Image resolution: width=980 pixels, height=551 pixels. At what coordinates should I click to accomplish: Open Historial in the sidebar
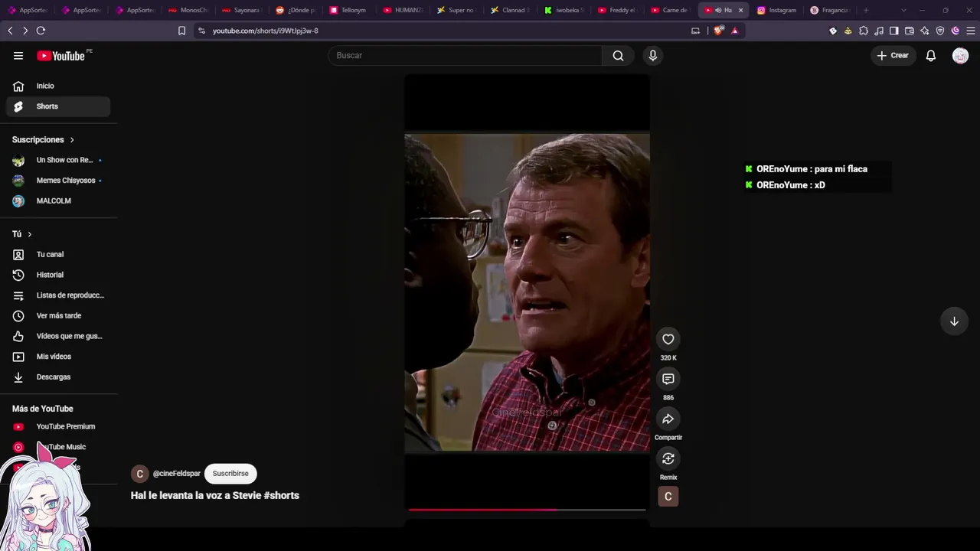pos(58,275)
